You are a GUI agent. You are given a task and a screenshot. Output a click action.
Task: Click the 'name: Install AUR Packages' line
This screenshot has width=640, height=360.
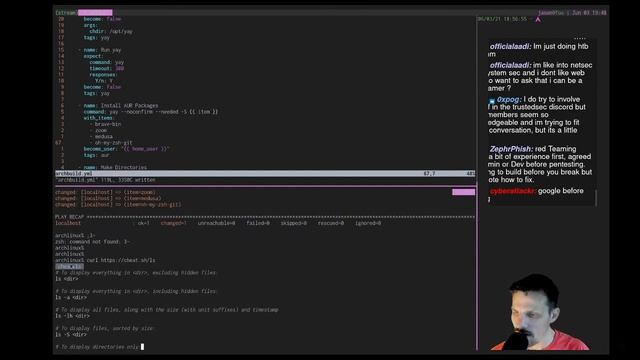118,106
